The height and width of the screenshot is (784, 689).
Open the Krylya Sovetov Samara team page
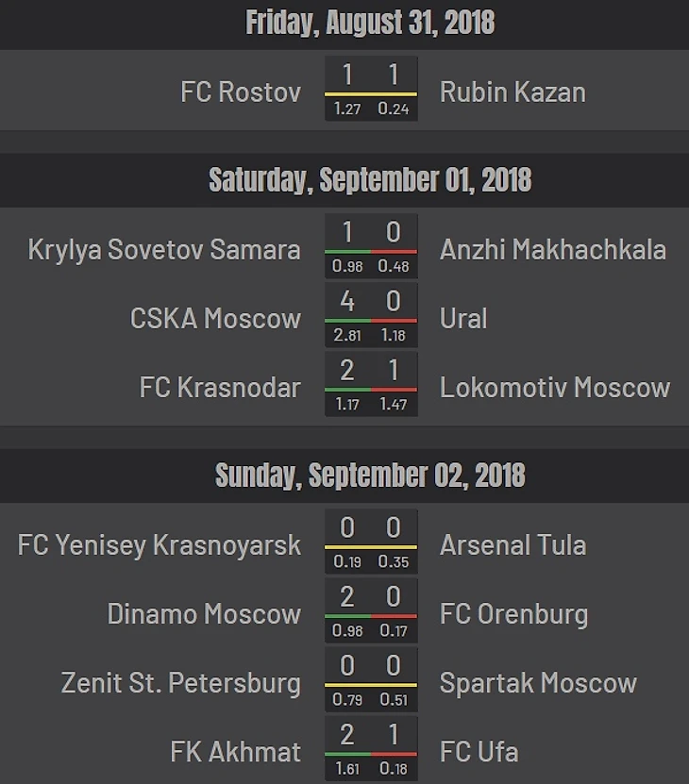(164, 249)
